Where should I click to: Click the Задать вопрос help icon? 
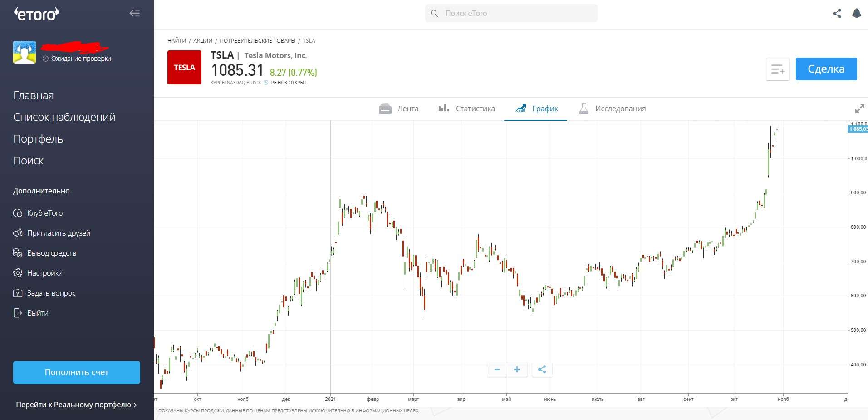(x=18, y=293)
